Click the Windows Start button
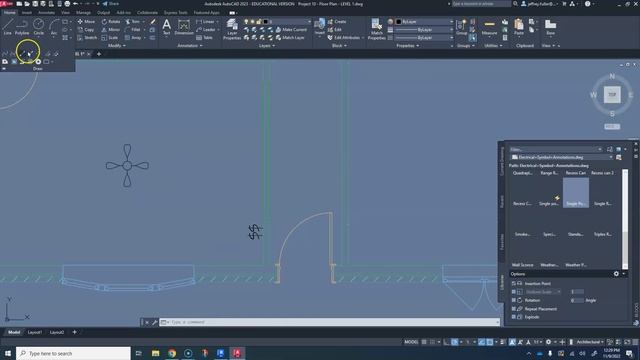Viewport: 640px width, 360px height. pos(8,353)
